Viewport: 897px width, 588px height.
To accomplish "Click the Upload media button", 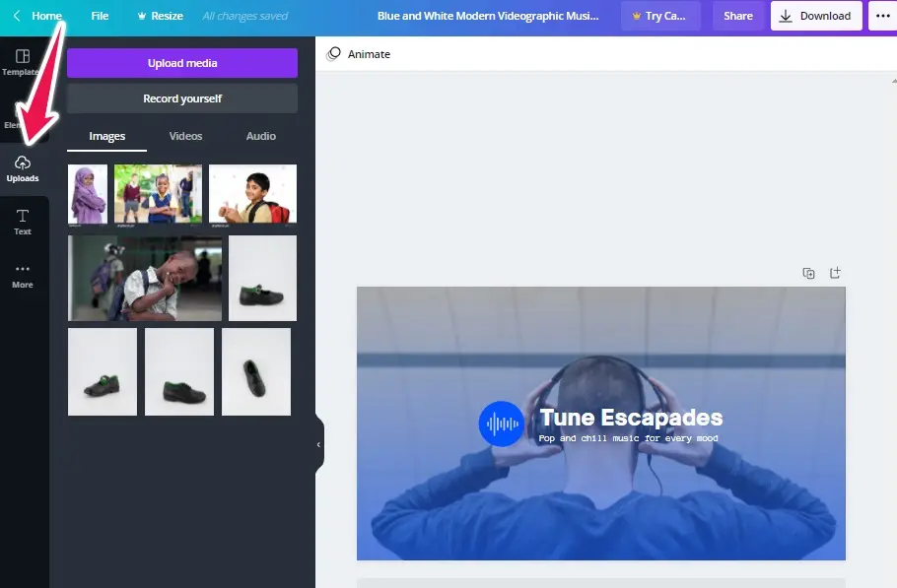I will coord(182,63).
